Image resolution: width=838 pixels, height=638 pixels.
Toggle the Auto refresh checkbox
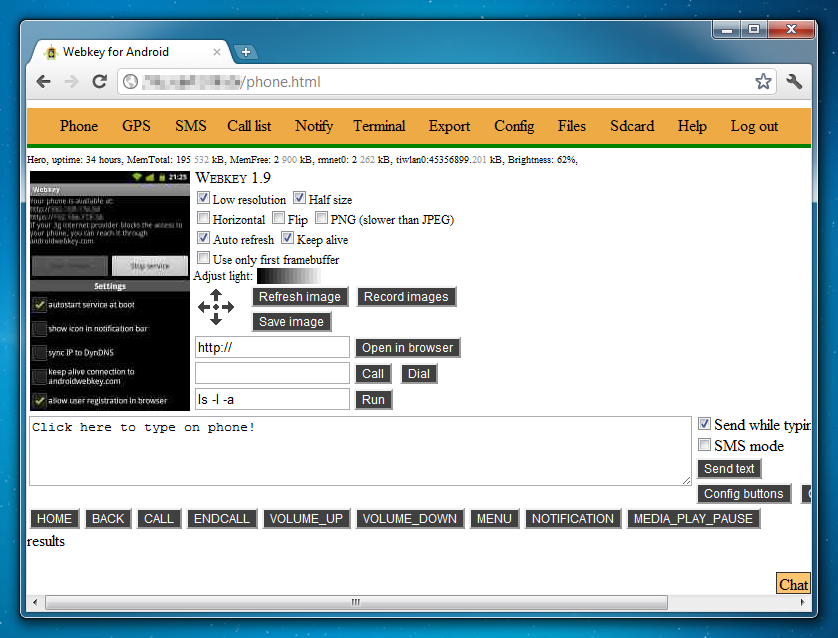pos(204,239)
